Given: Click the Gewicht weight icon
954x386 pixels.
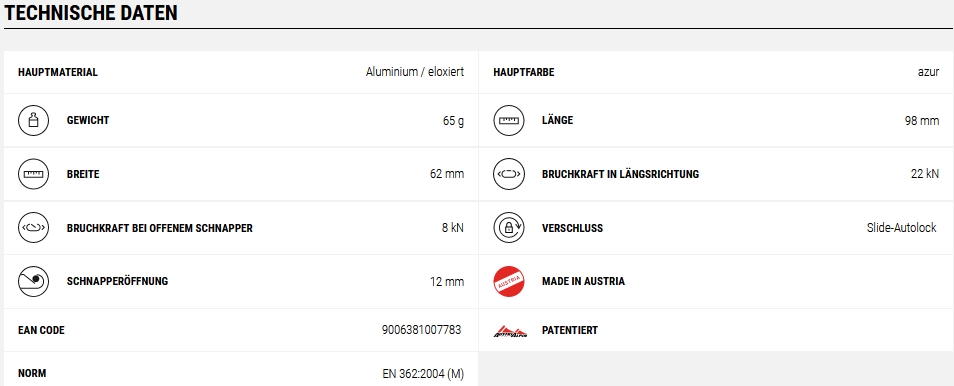Looking at the screenshot, I should [x=33, y=121].
